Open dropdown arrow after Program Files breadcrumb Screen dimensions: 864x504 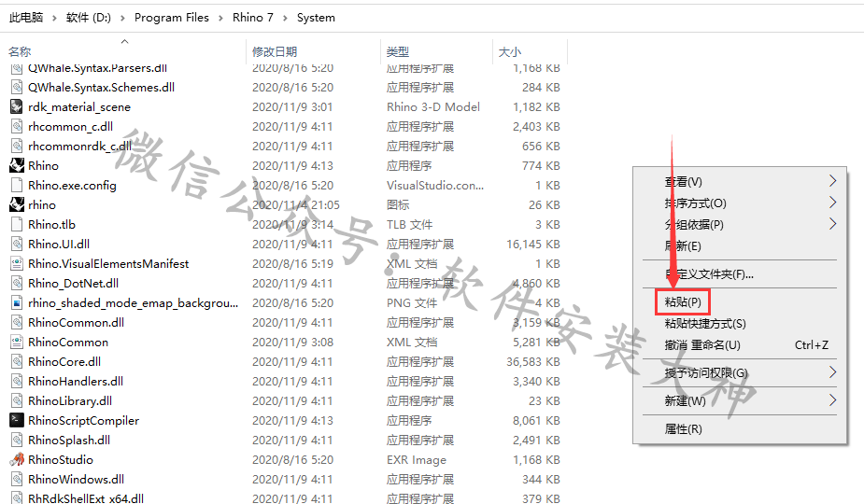[220, 18]
